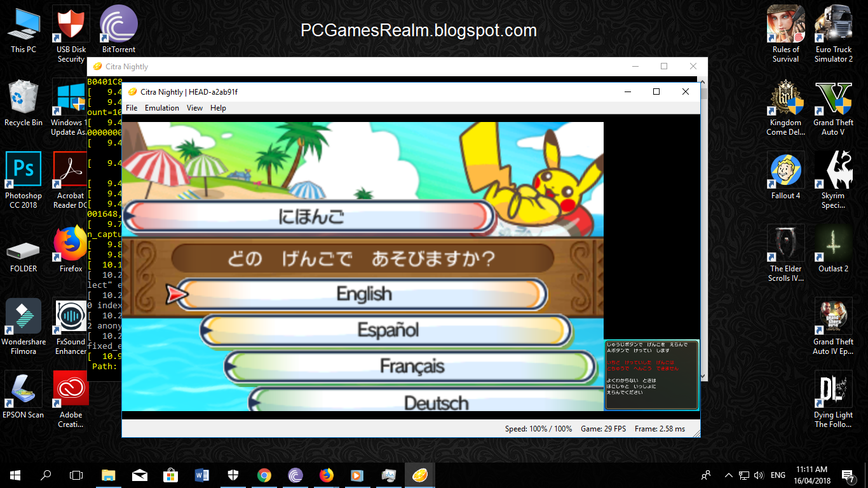Launch Skyrim Special Edition shortcut
The height and width of the screenshot is (488, 868).
coord(834,180)
